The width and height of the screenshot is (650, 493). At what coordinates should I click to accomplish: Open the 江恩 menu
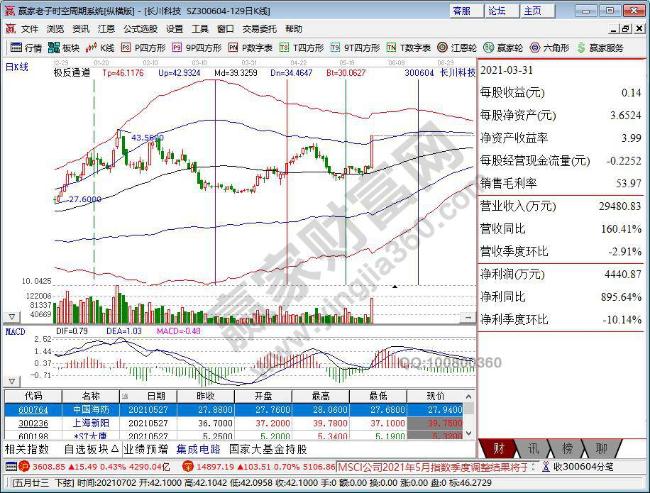(106, 29)
